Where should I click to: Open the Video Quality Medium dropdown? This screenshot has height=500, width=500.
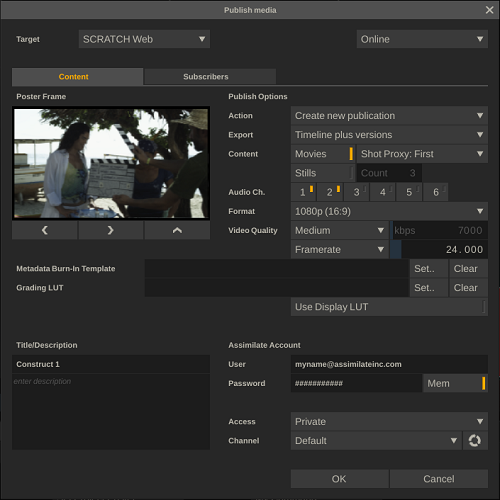[339, 230]
